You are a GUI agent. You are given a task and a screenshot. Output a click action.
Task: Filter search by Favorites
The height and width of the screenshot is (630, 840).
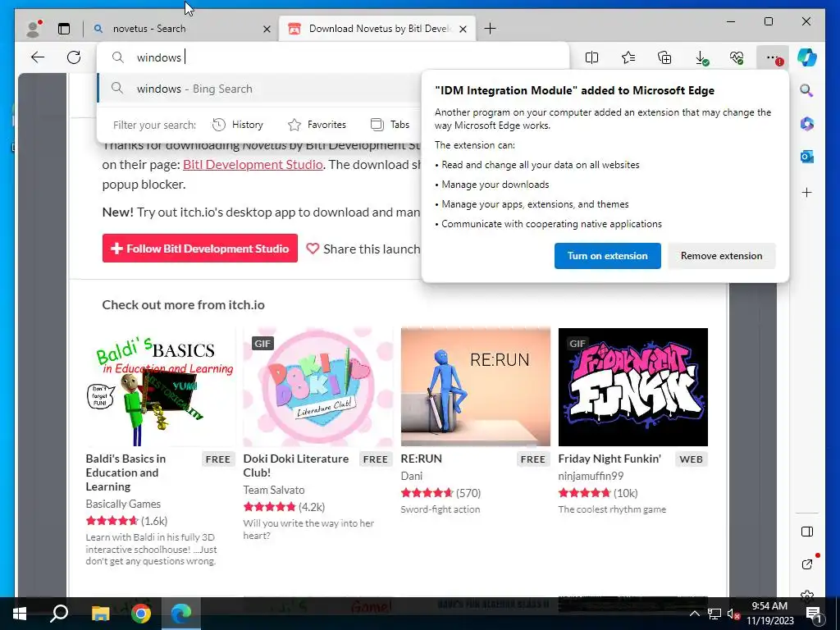click(x=317, y=125)
